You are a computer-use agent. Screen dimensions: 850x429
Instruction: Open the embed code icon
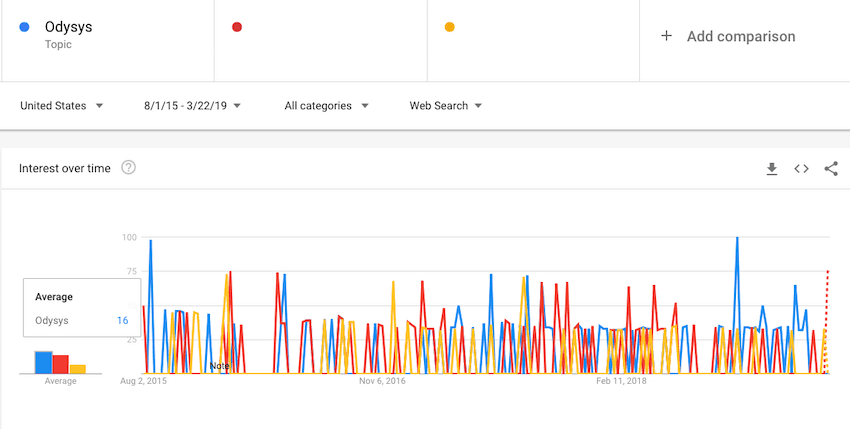coord(801,169)
